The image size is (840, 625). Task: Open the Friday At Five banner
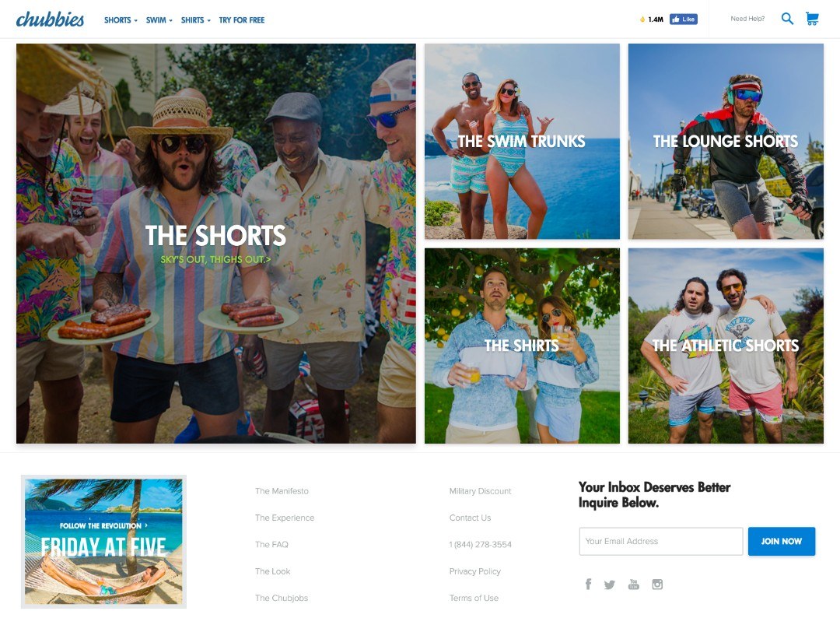pyautogui.click(x=104, y=542)
